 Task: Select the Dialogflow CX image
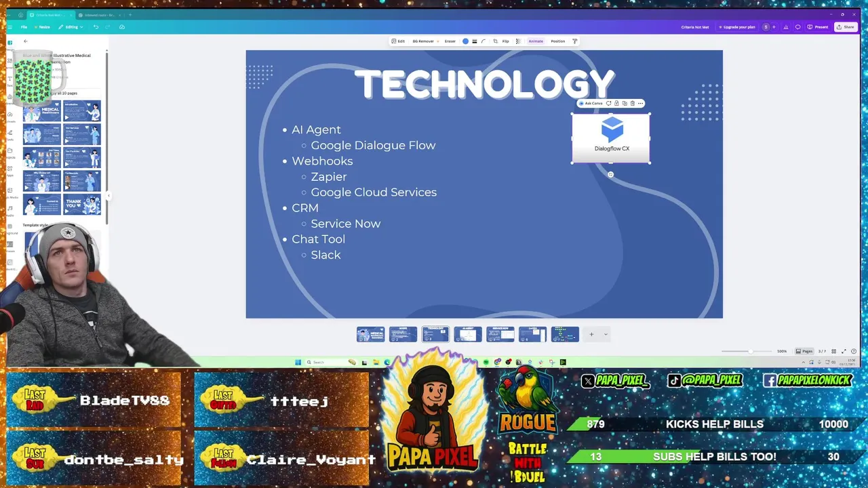tap(611, 138)
